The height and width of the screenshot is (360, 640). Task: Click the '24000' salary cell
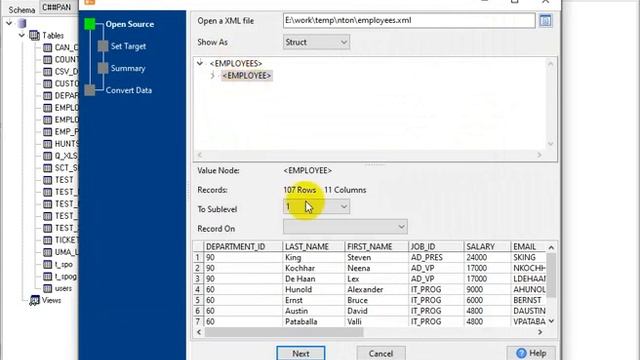[x=487, y=258]
